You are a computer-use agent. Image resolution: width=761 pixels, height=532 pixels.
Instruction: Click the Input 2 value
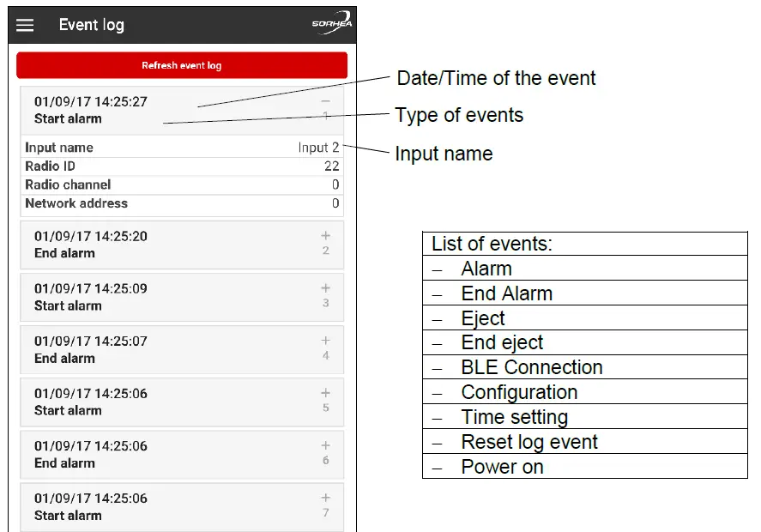point(318,148)
